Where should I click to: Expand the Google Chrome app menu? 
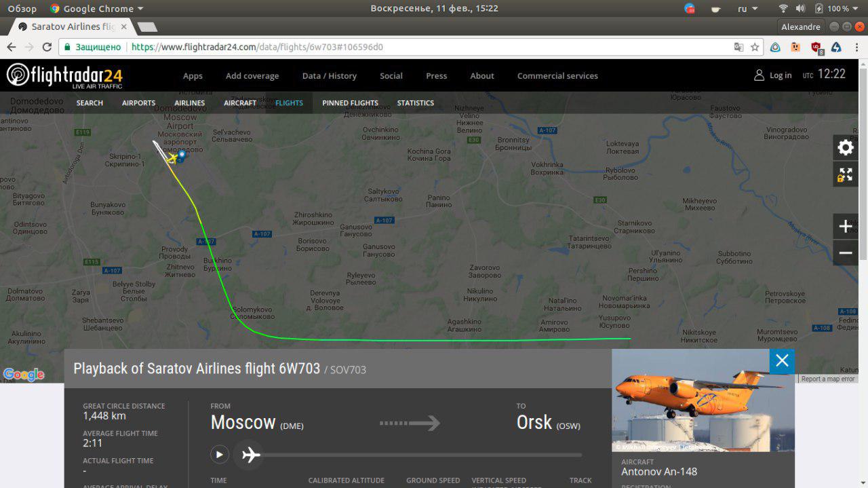97,9
